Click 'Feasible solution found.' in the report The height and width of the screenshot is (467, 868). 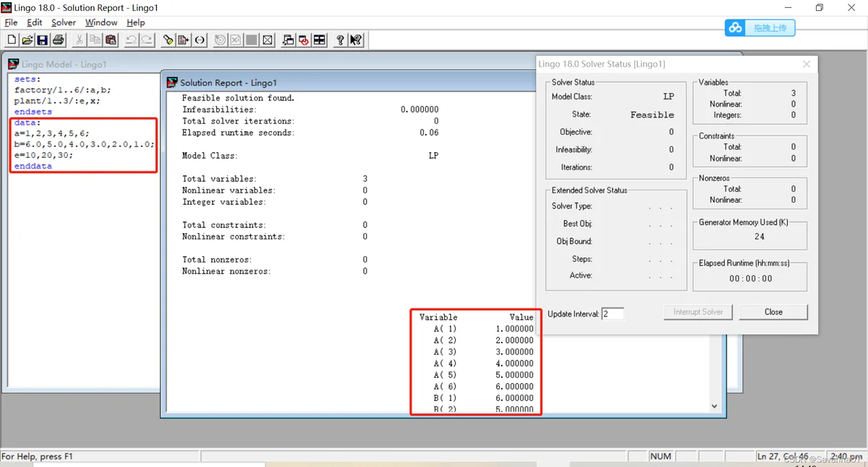pos(239,98)
